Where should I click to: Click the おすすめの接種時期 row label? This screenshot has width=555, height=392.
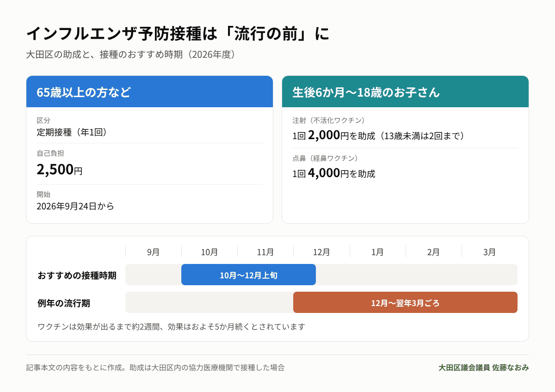(x=77, y=276)
